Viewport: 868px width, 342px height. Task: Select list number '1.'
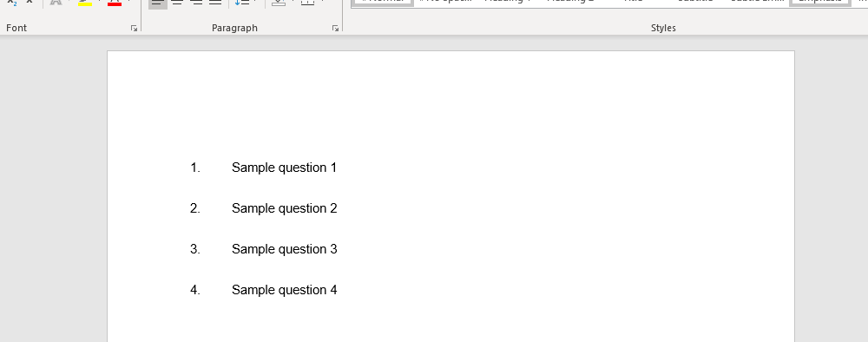[x=194, y=168]
